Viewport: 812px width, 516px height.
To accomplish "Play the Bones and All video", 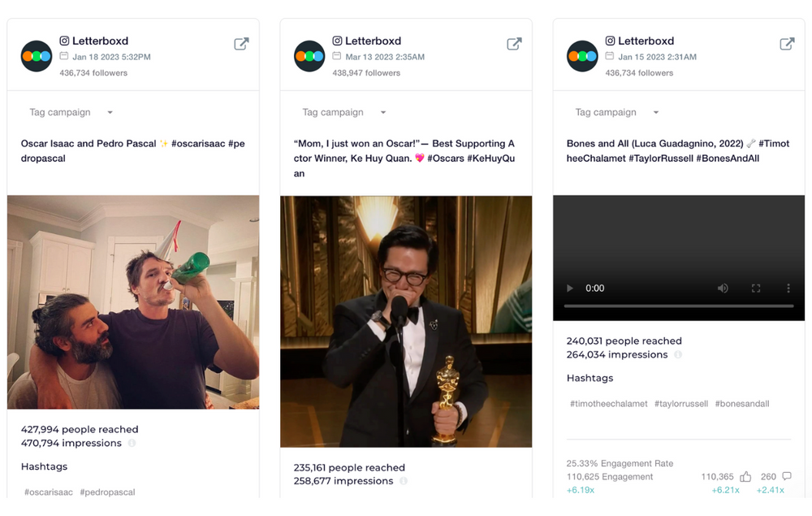I will coord(568,288).
